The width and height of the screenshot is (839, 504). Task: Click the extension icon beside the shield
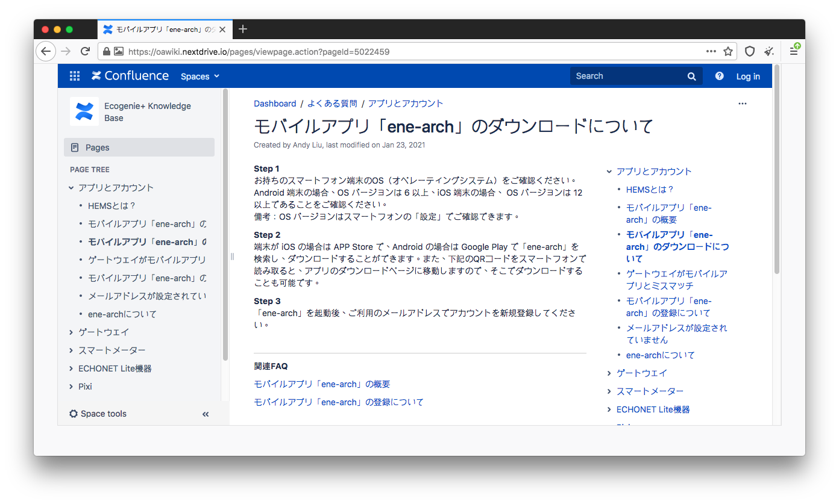(769, 51)
